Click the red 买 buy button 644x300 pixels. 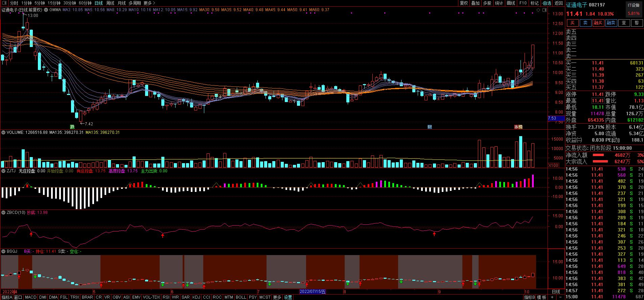(572, 23)
